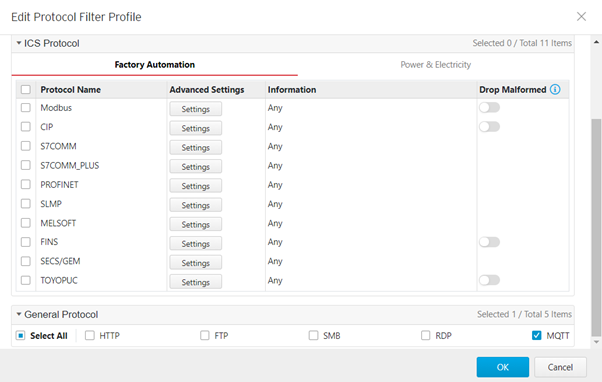Viewport: 602px width, 382px height.
Task: Click the Drop Malformed info icon
Action: pos(555,89)
